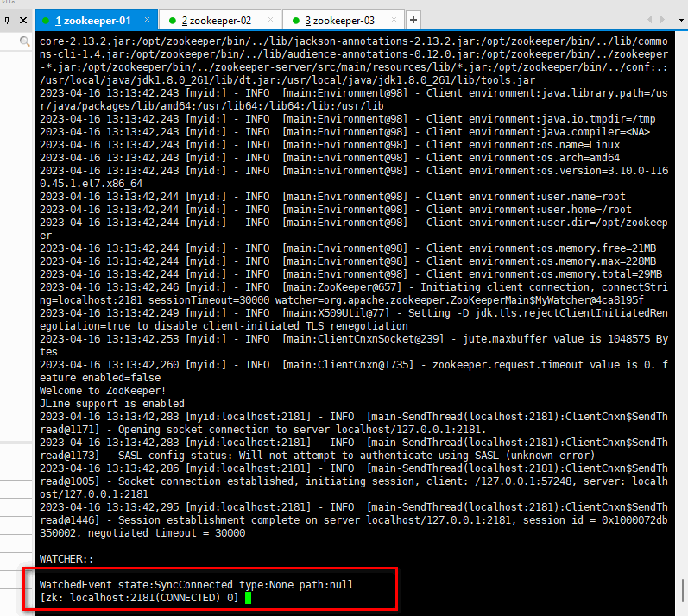Click the 'Initiating client connection' log text
The width and height of the screenshot is (688, 616).
tap(505, 287)
